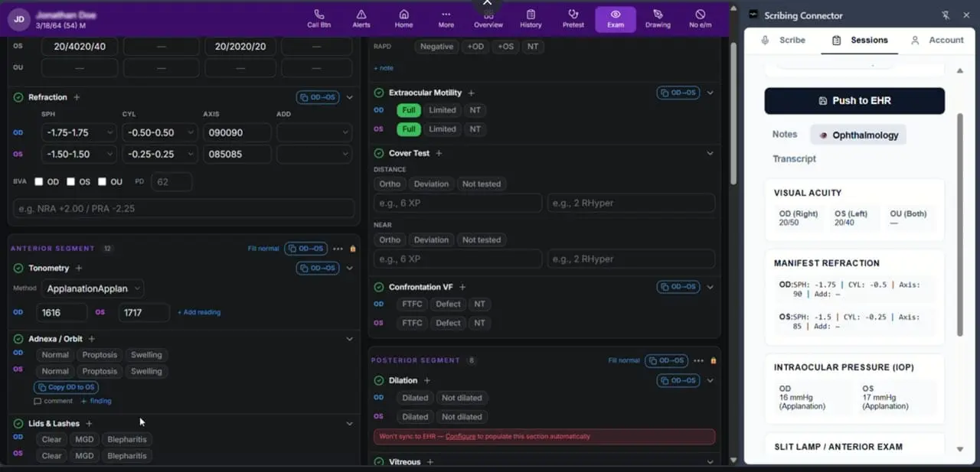Click the Push to EHR button

point(854,100)
